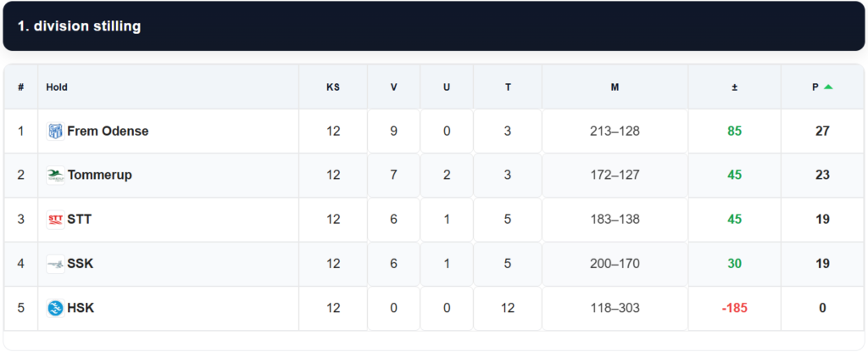
Task: Click the Tommerup club logo
Action: (x=55, y=176)
